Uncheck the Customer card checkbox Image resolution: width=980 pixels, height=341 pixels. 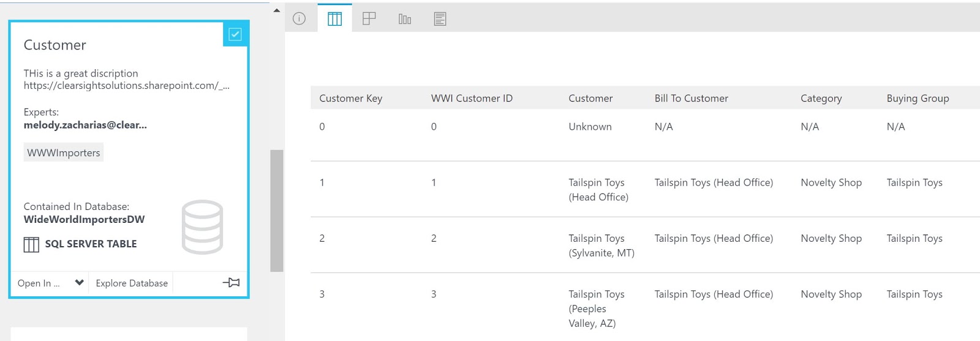[x=235, y=34]
